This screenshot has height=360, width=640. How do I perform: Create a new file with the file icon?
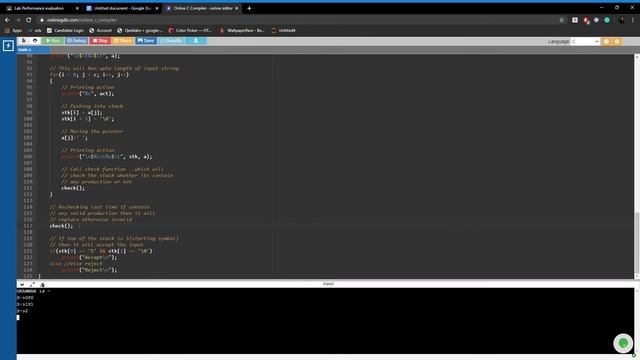24,41
